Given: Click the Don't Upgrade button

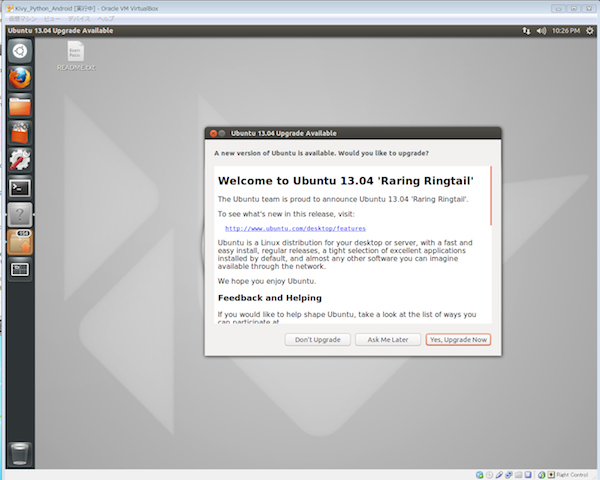Looking at the screenshot, I should pos(318,340).
